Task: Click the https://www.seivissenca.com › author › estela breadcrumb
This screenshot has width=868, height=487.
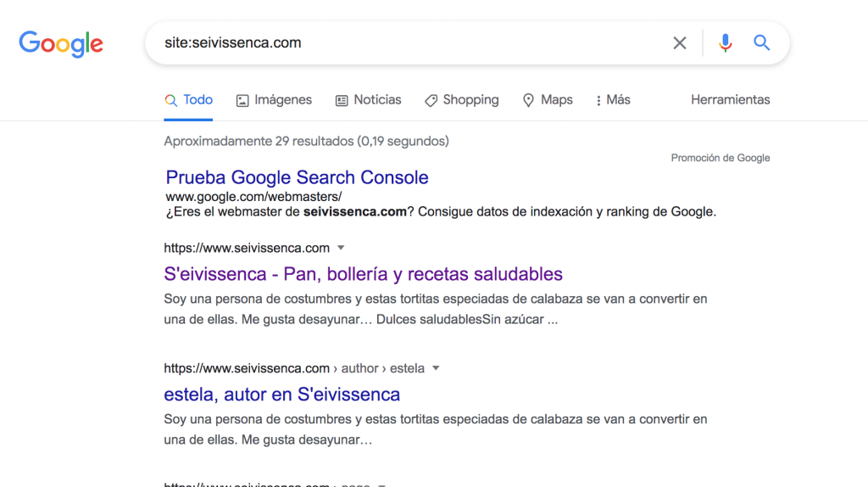Action: (294, 368)
